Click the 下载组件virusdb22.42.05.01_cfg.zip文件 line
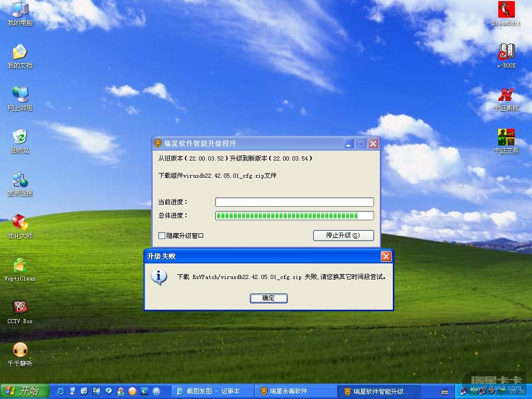This screenshot has width=532, height=399. point(218,176)
